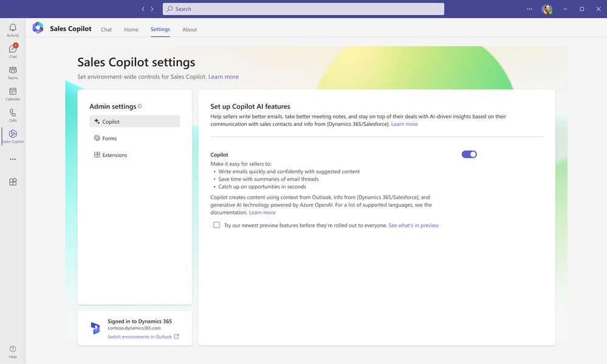Click the Sales Copilot app title

(x=70, y=29)
